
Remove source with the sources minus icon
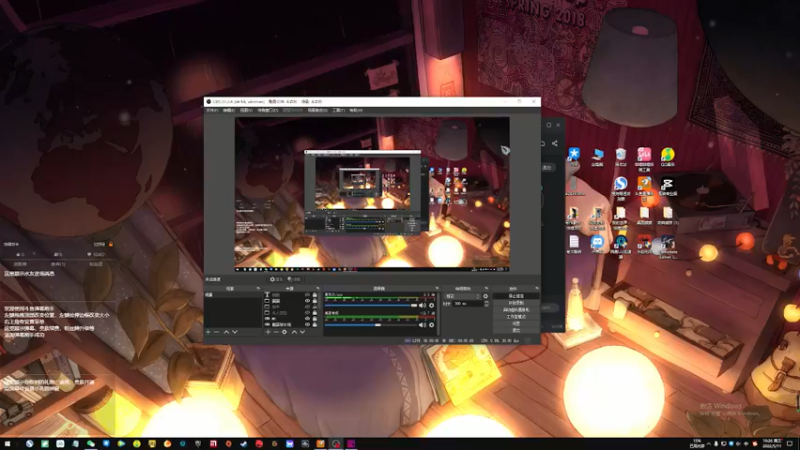tap(276, 332)
